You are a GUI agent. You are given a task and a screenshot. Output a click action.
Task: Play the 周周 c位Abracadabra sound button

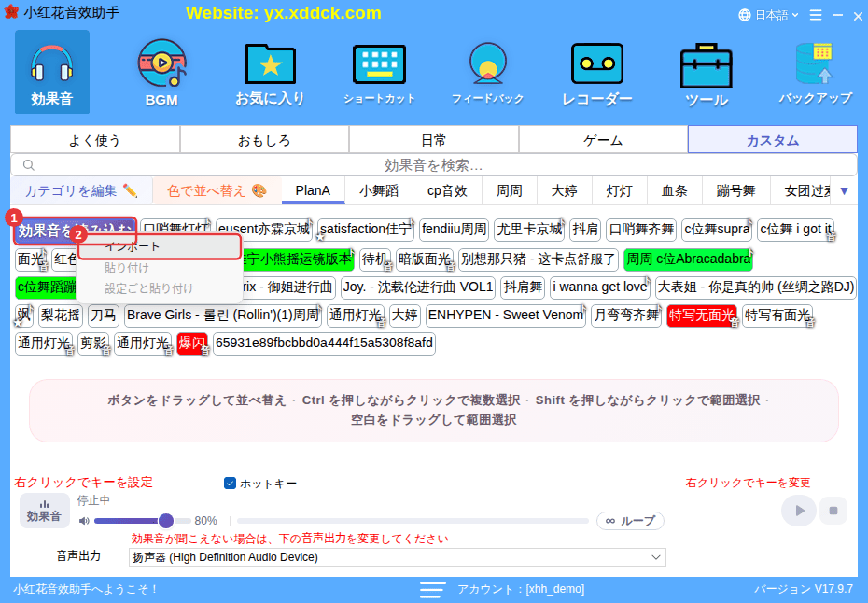(x=688, y=259)
